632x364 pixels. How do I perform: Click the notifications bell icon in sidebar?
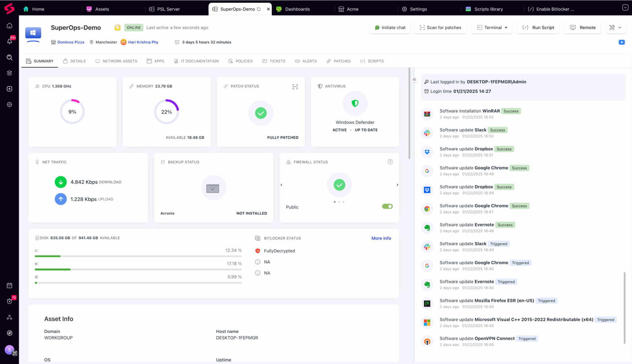10,41
